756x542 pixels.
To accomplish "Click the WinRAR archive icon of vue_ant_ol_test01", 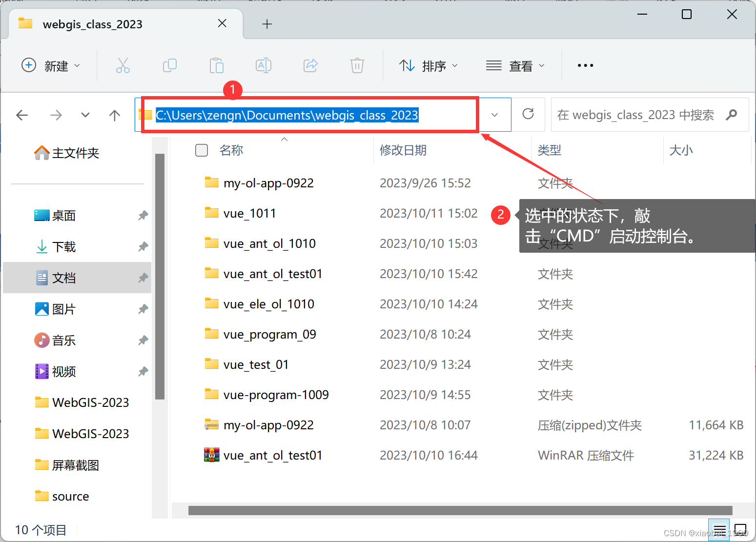I will (x=211, y=455).
